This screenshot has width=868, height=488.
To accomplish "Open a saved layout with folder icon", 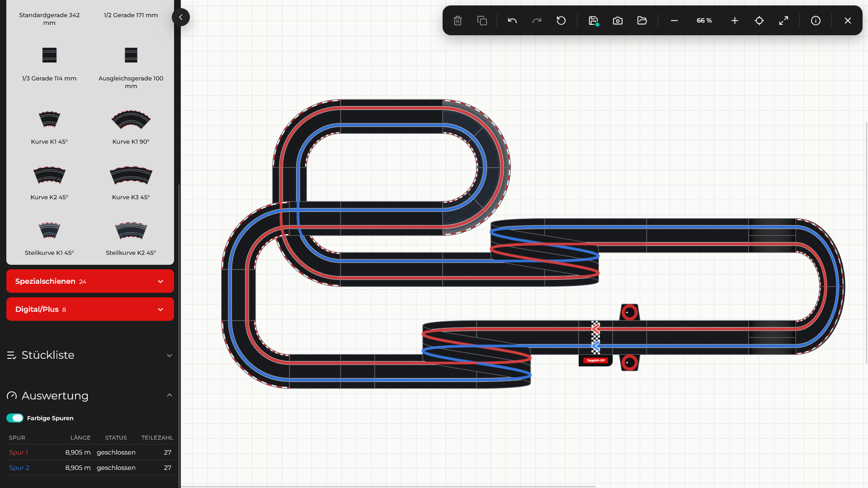I will [x=642, y=20].
